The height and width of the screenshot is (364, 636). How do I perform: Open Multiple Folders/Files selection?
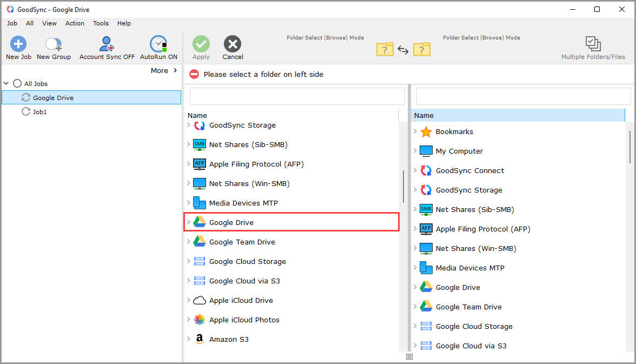[593, 47]
